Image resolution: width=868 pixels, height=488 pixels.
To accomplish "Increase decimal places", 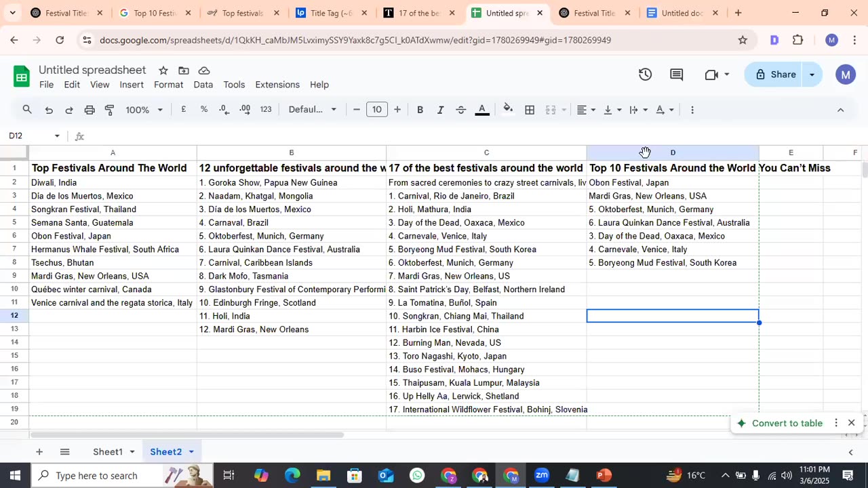I will (x=245, y=110).
